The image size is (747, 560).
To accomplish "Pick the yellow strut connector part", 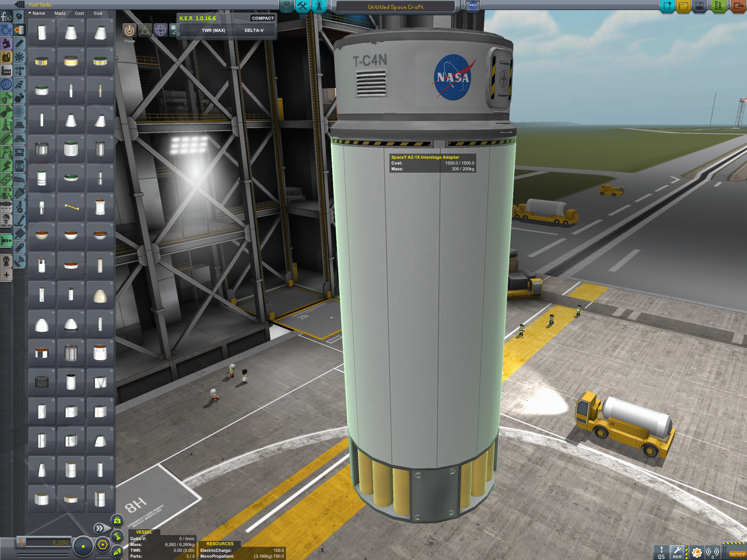I will click(x=71, y=207).
